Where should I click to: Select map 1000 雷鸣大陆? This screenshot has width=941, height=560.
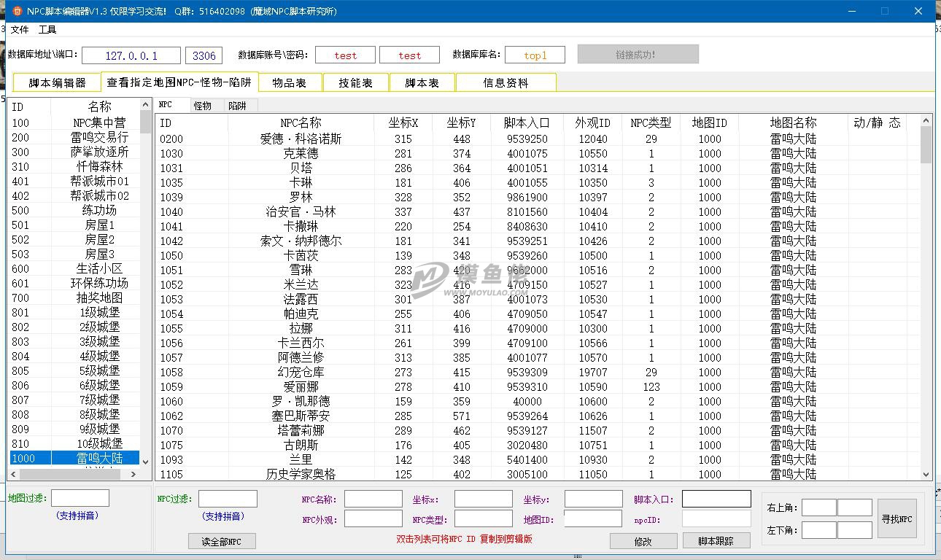pyautogui.click(x=74, y=459)
